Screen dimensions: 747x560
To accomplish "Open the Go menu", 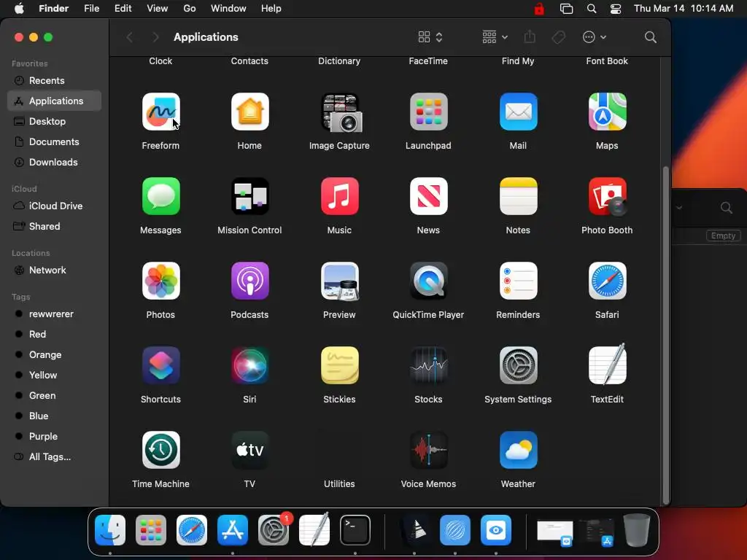I will pos(190,9).
